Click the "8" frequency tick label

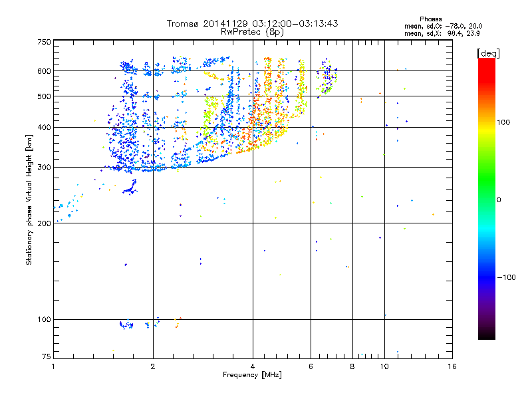coord(352,366)
